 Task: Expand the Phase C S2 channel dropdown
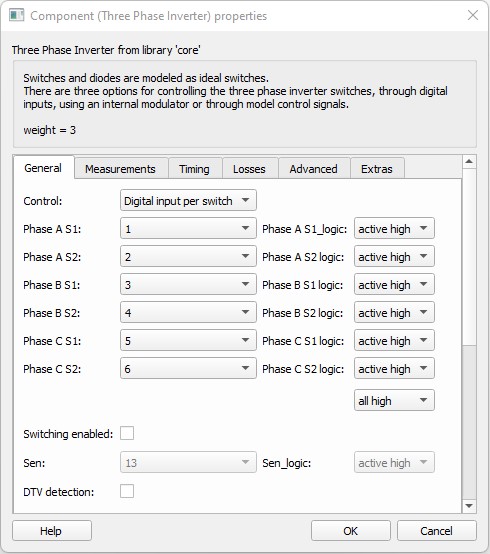pos(188,368)
